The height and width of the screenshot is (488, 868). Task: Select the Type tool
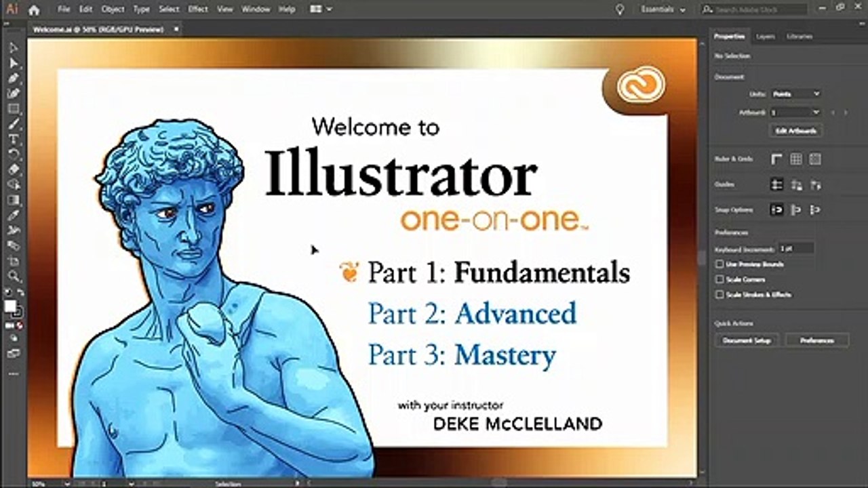tap(13, 139)
